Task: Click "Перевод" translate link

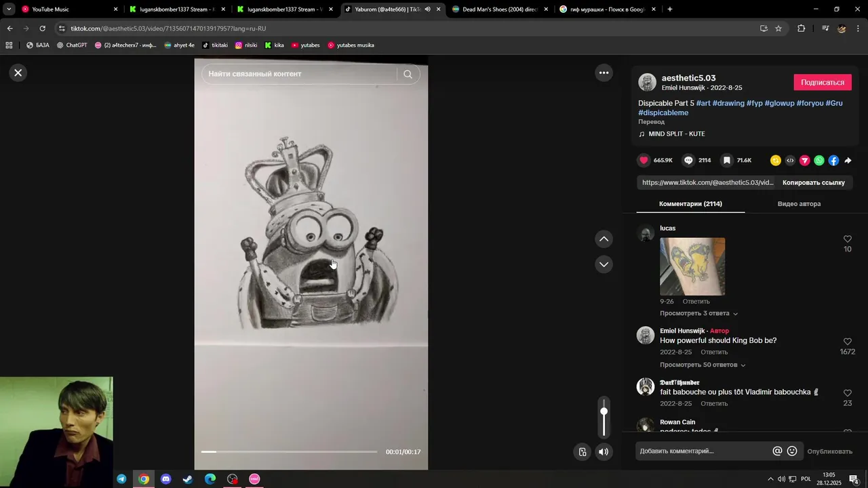Action: tap(651, 122)
